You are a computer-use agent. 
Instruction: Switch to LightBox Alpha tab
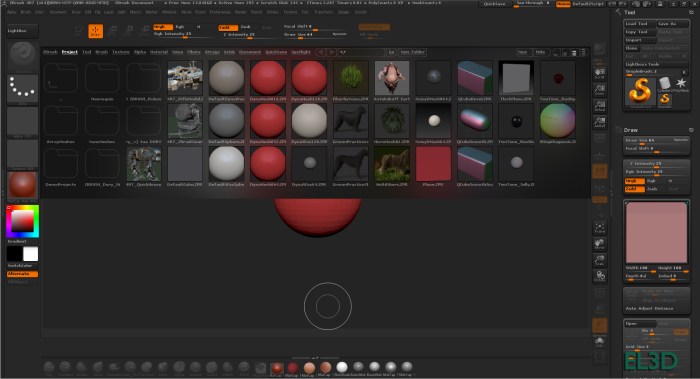(x=140, y=52)
